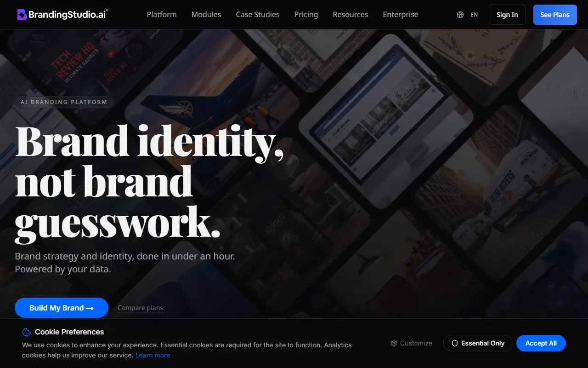The width and height of the screenshot is (588, 368).
Task: Go to Case Studies
Action: 258,15
